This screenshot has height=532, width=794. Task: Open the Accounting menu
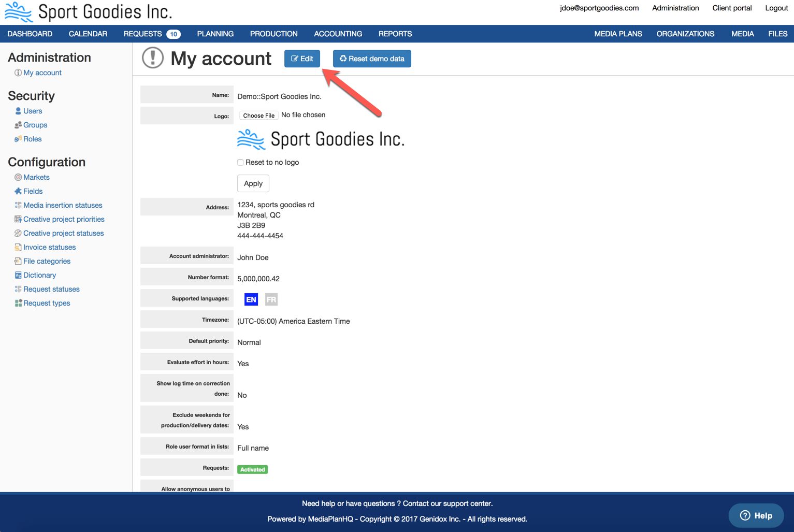[338, 34]
